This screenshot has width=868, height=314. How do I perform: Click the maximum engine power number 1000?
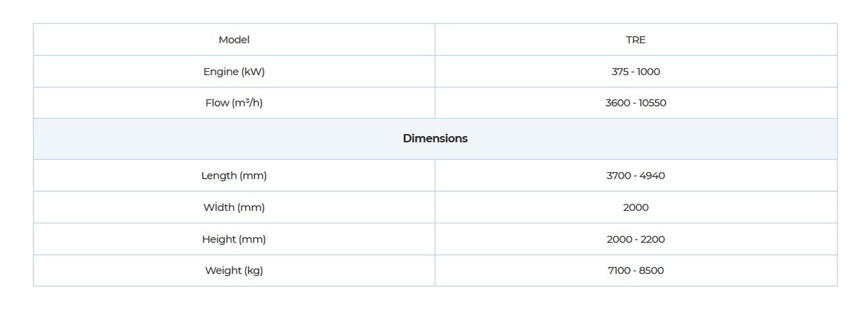click(648, 72)
